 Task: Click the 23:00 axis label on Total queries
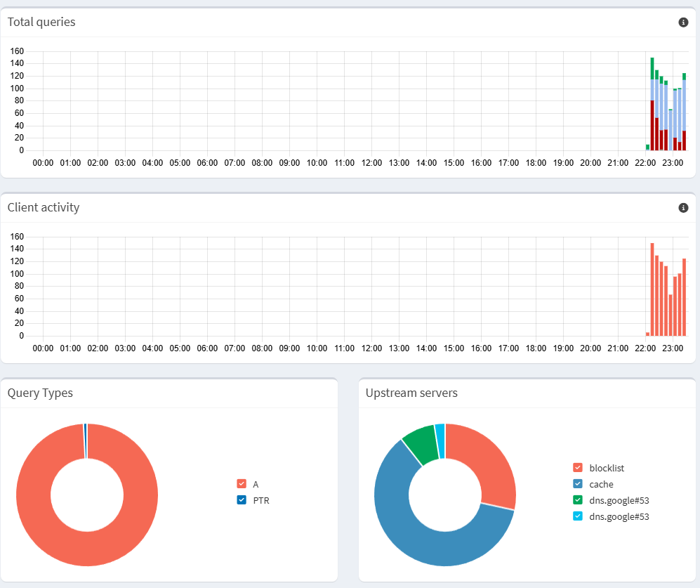[673, 162]
